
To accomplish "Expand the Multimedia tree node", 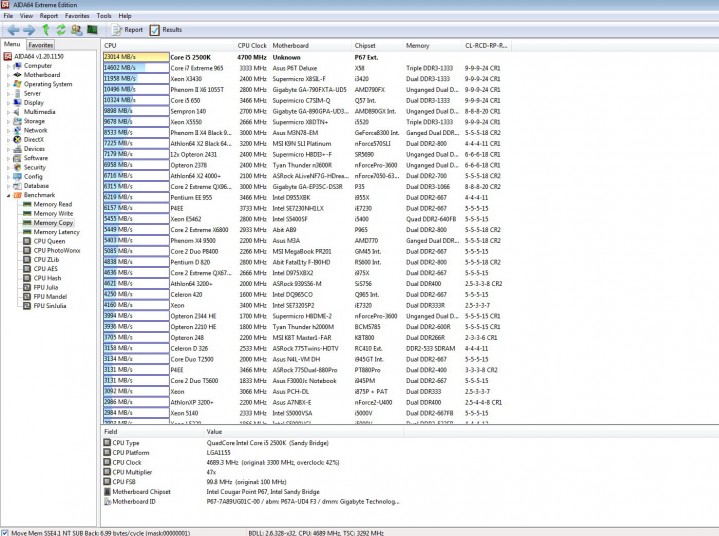I will pyautogui.click(x=8, y=112).
